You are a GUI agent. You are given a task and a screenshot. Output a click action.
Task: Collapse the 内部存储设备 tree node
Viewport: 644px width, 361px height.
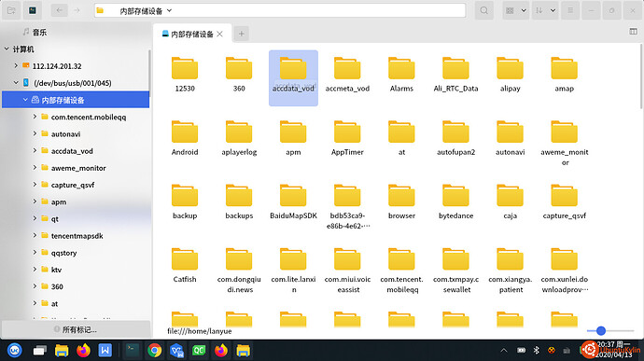25,100
